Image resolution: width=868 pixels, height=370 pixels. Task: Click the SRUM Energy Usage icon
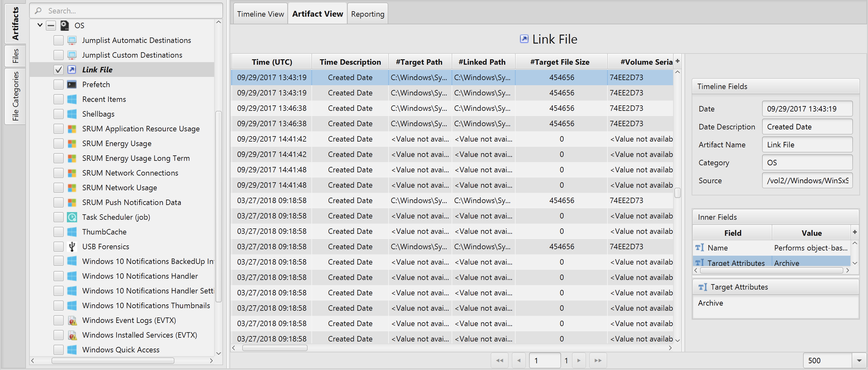point(72,143)
